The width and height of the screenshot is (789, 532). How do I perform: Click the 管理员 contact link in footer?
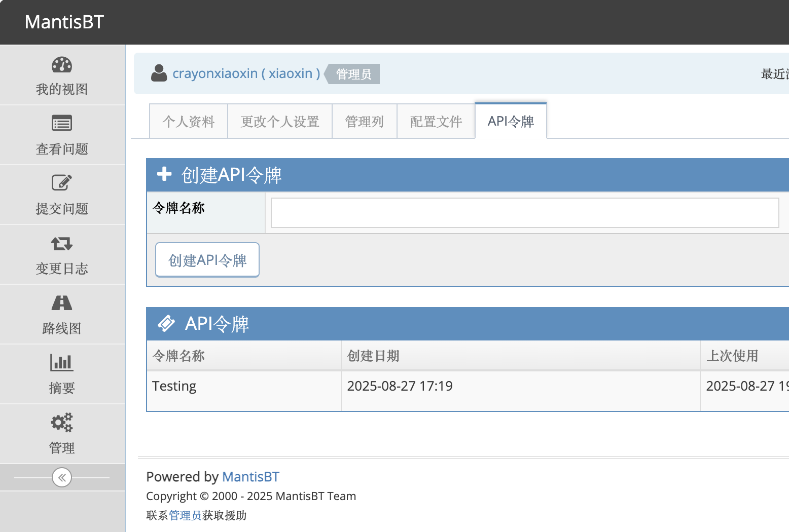click(185, 515)
